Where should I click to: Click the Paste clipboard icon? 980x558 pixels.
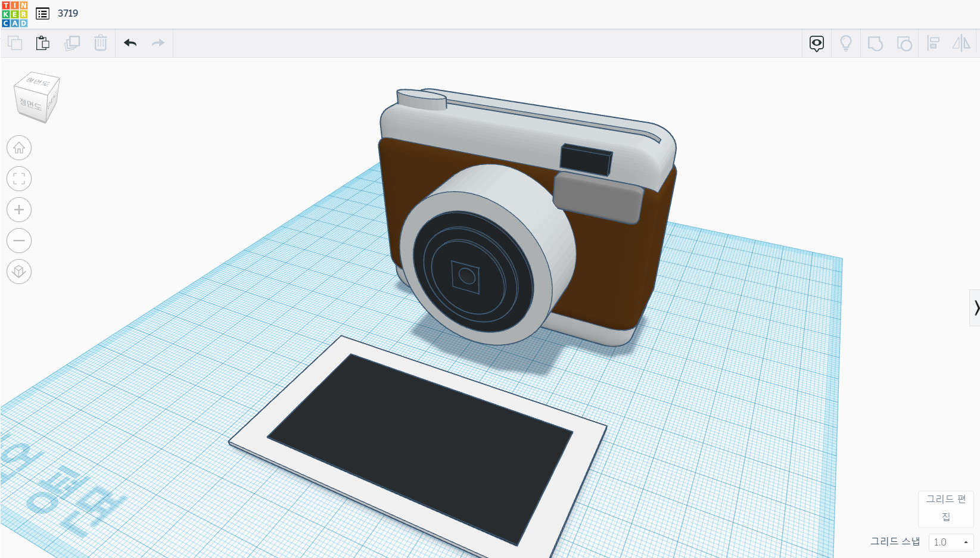click(43, 43)
